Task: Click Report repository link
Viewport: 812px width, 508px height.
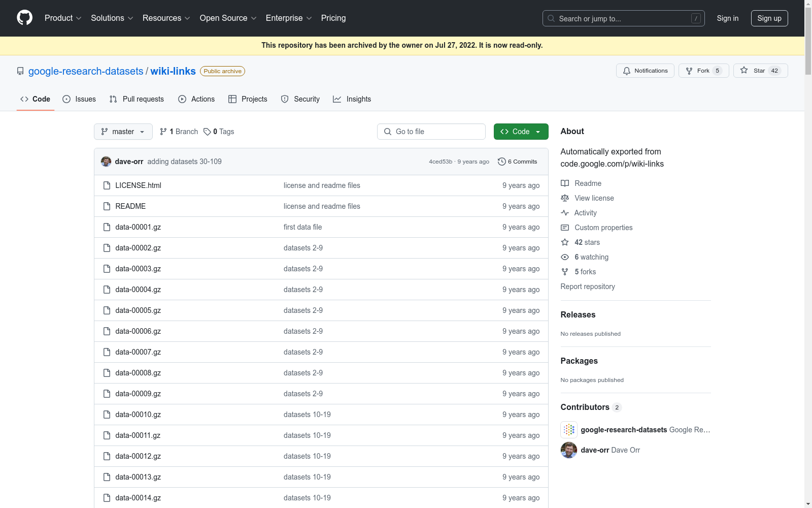Action: click(588, 287)
